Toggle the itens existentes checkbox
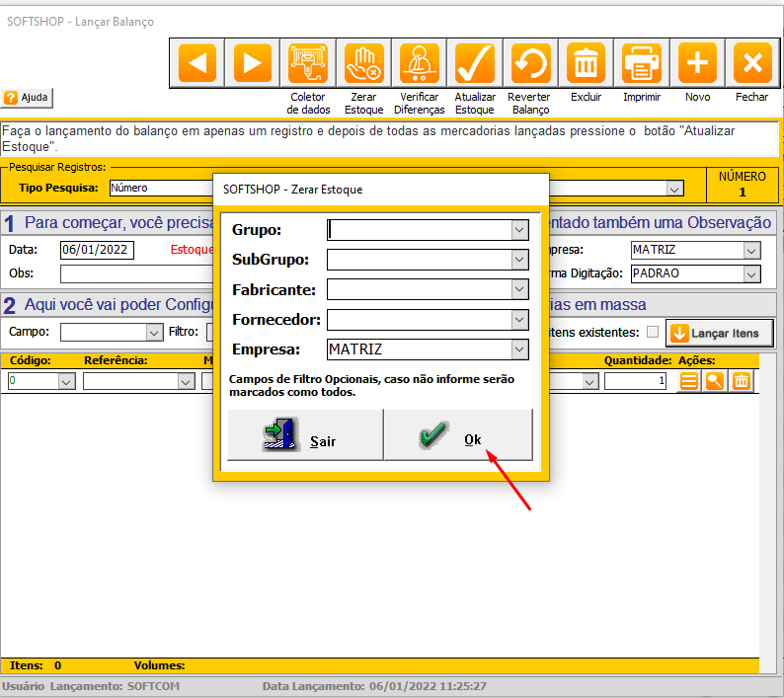The width and height of the screenshot is (784, 698). point(652,333)
